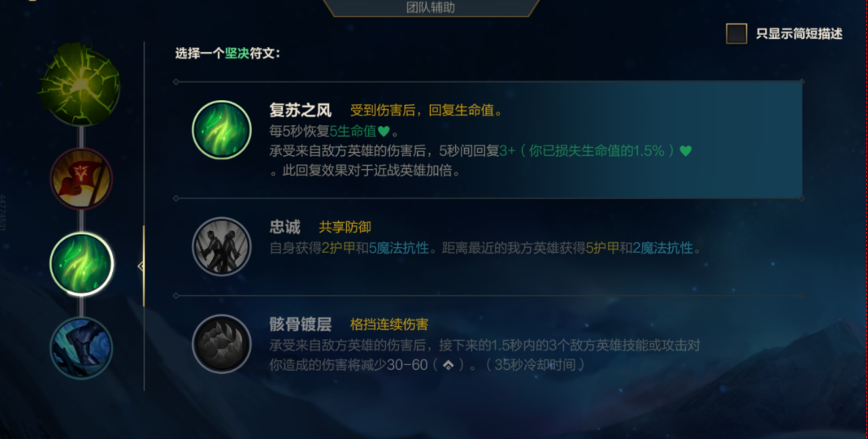This screenshot has width=868, height=439.
Task: Click the yellow vertical scroll indicator
Action: (144, 266)
